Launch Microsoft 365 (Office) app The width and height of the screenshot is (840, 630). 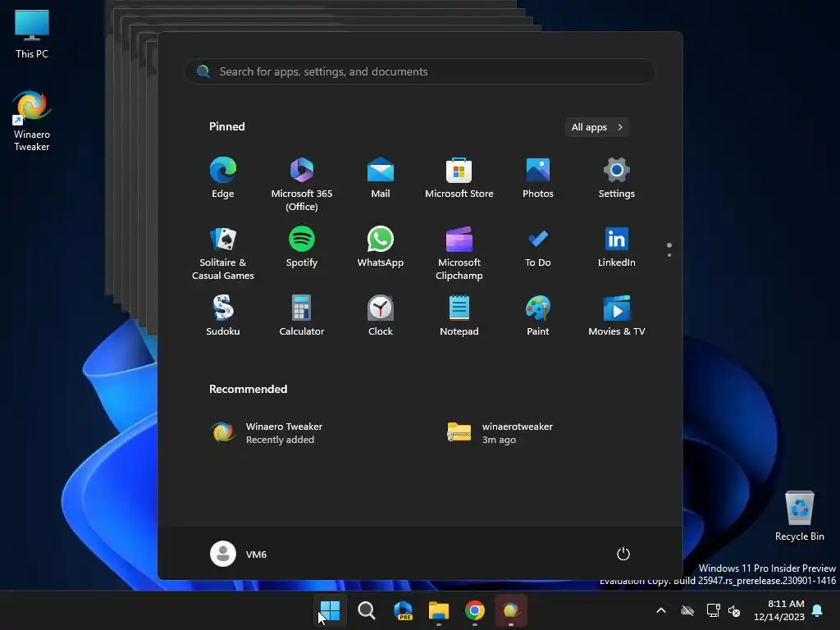click(302, 184)
